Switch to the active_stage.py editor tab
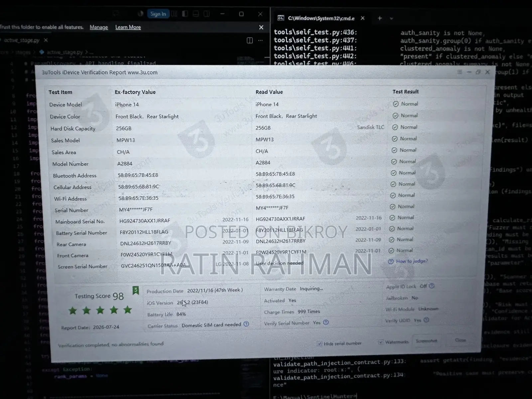The image size is (532, 399). tap(22, 40)
